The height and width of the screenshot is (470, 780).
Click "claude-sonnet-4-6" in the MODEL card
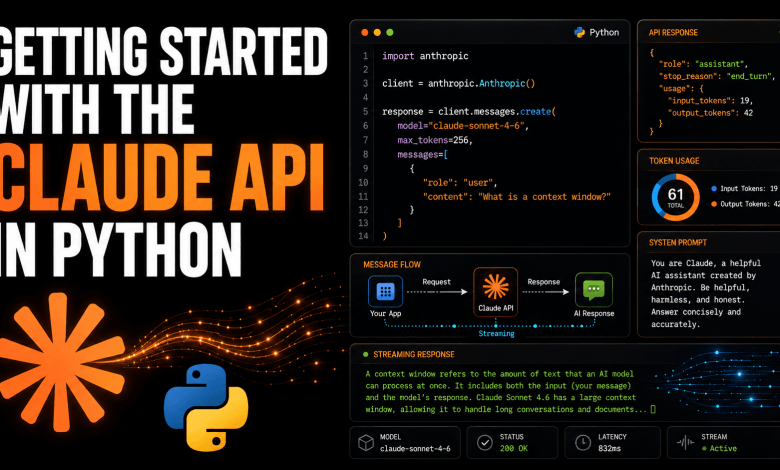[415, 449]
